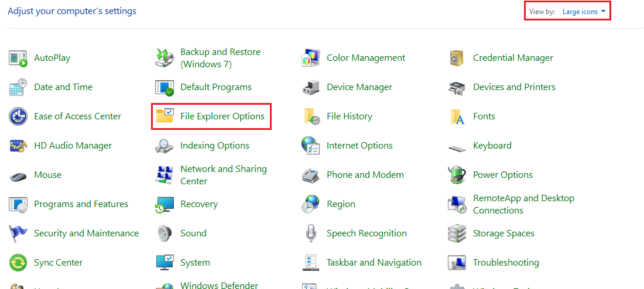644x289 pixels.
Task: Open the Storage Spaces link text
Action: pos(503,233)
